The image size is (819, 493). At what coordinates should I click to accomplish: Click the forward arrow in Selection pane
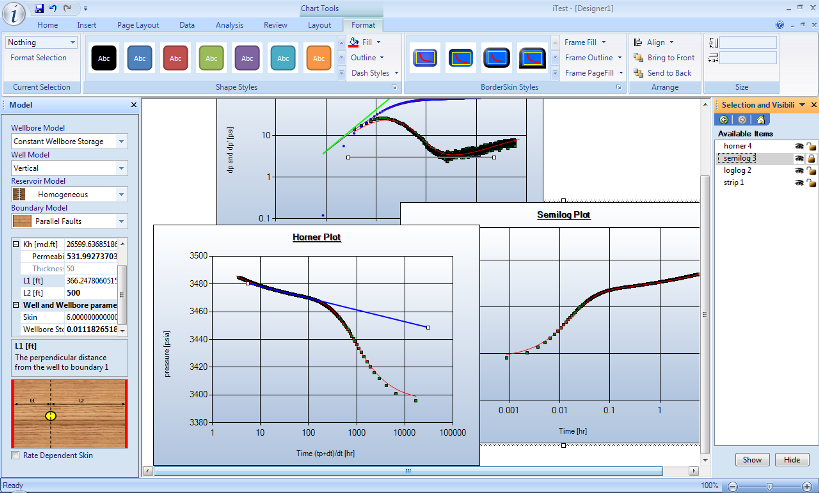742,120
